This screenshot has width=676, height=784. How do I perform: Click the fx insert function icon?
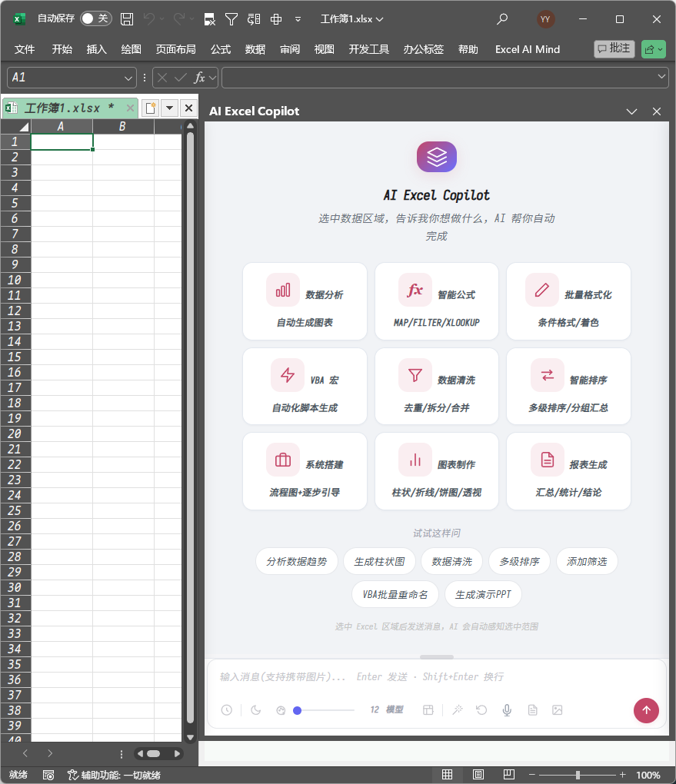click(199, 78)
